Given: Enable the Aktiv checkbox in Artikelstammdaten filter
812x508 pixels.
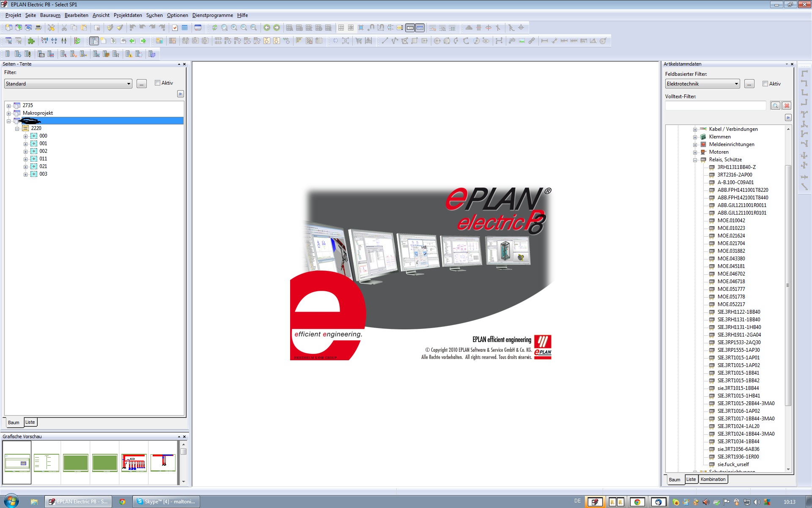Looking at the screenshot, I should pos(765,84).
